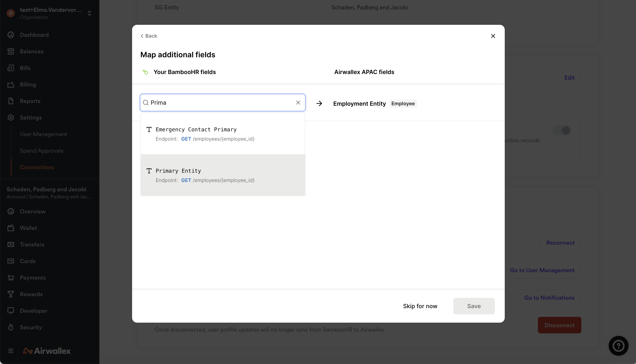Open User Management submenu item
636x364 pixels.
coord(43,134)
